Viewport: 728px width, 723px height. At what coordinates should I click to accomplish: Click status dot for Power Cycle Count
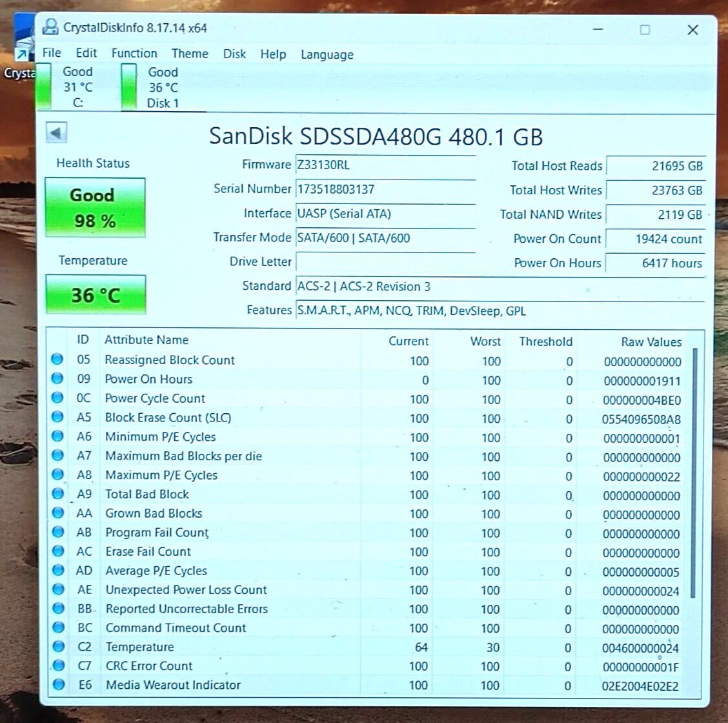point(57,398)
